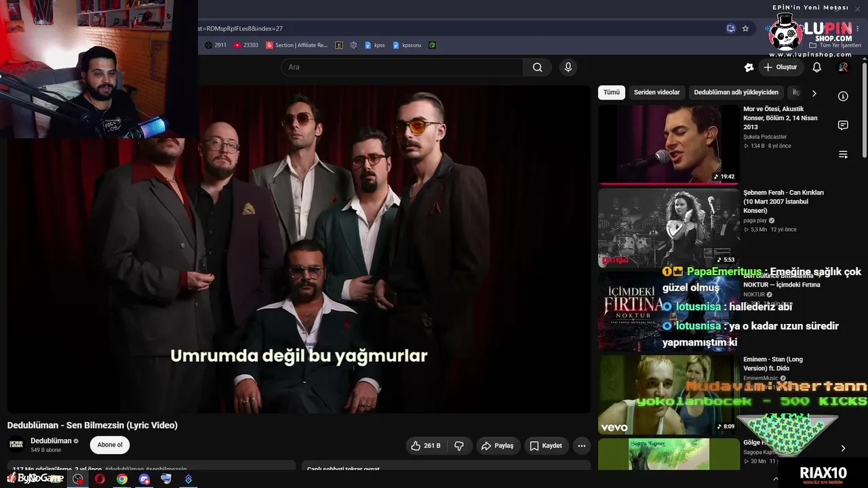Open the YouTube account avatar menu
Image resolution: width=868 pixels, height=488 pixels.
point(843,67)
